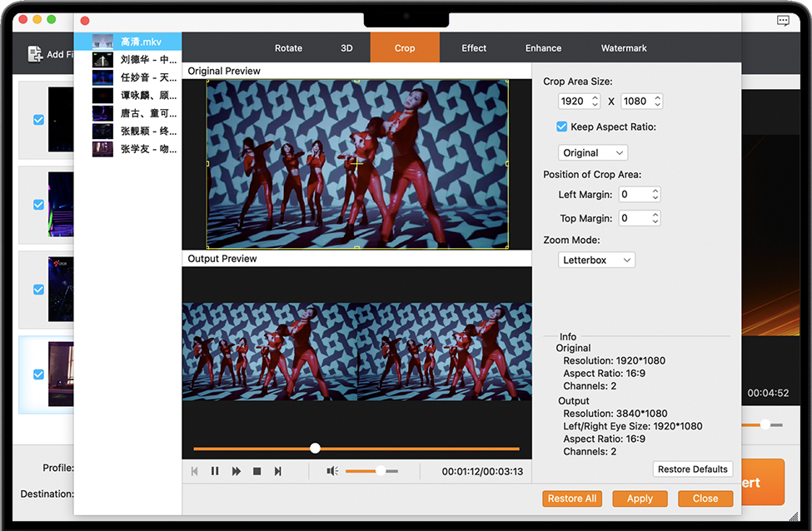Viewport: 812px width, 531px height.
Task: Mute audio using the speaker icon
Action: (x=331, y=471)
